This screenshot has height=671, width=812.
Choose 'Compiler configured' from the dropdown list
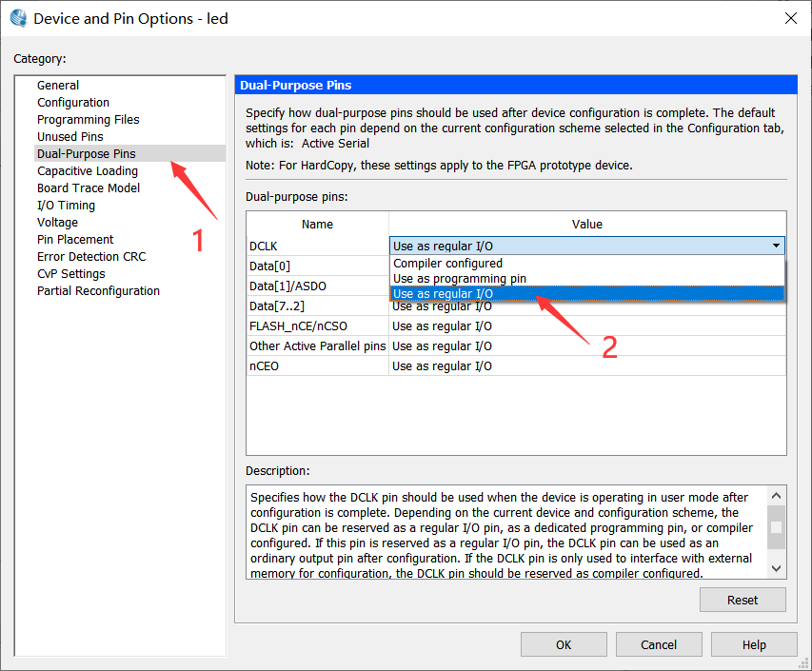tap(447, 264)
